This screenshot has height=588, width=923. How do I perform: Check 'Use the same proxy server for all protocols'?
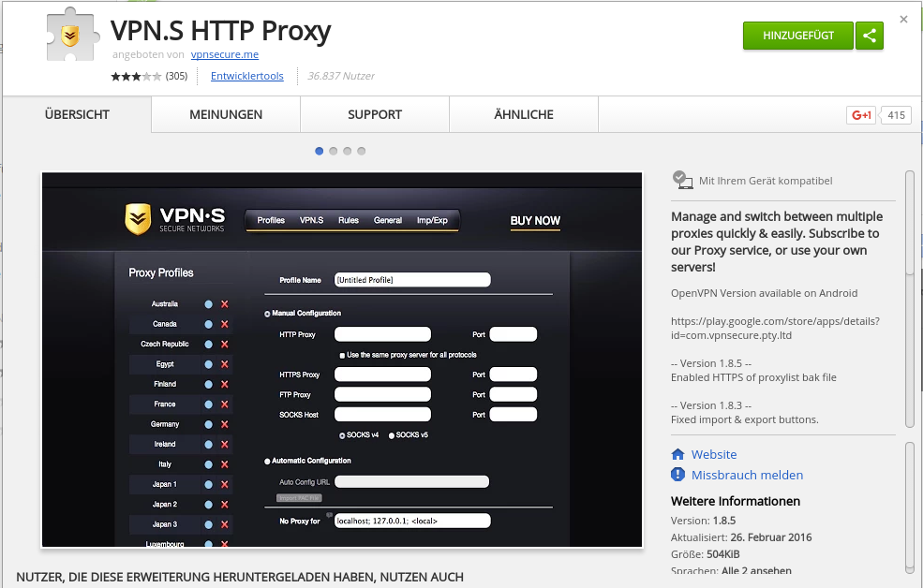[342, 355]
